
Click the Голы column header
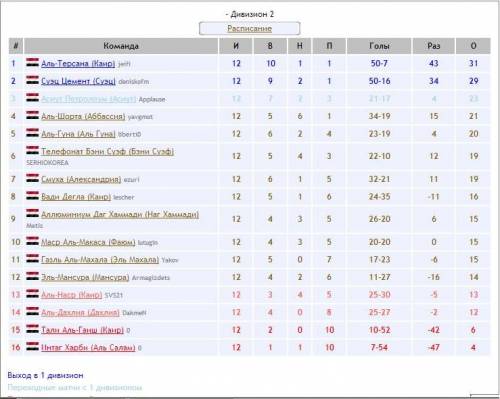(379, 46)
